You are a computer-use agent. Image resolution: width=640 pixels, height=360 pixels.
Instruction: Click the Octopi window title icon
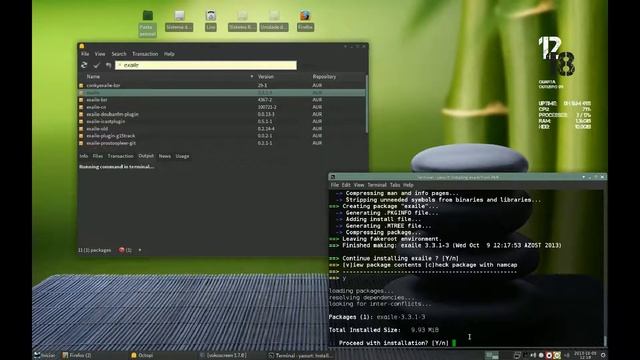point(82,46)
